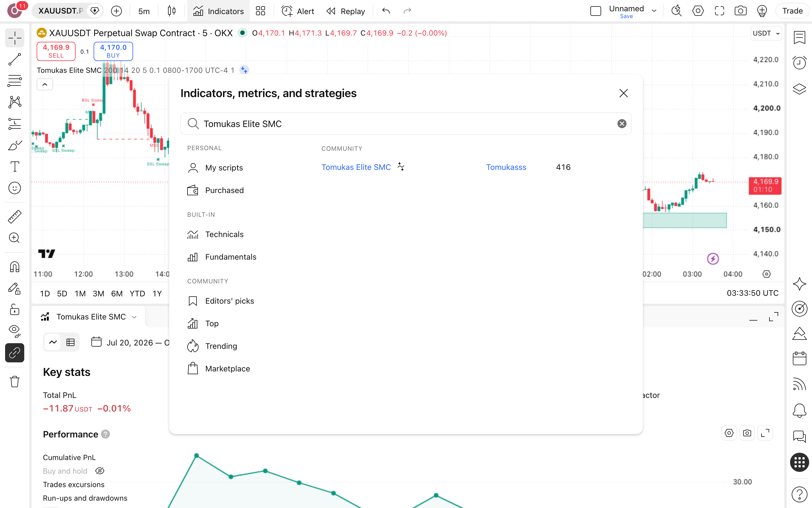Viewport: 812px width, 508px height.
Task: Click the Tomukas Elite SMC search result
Action: (x=356, y=167)
